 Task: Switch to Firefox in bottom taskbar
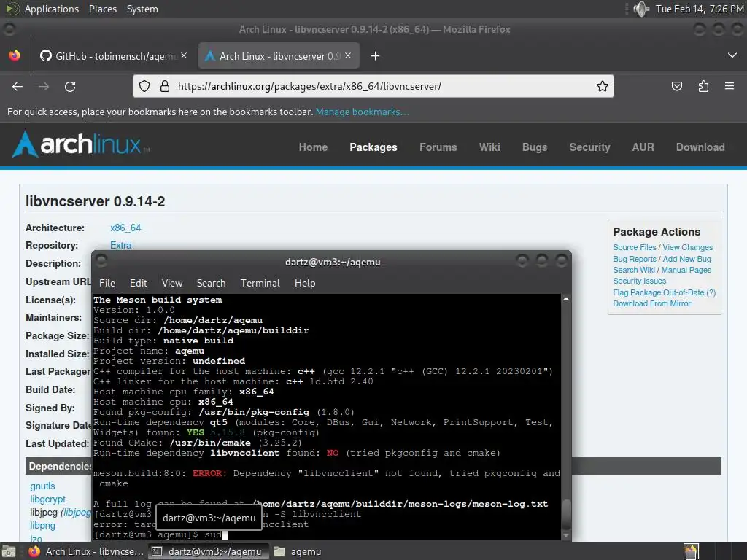click(x=86, y=551)
